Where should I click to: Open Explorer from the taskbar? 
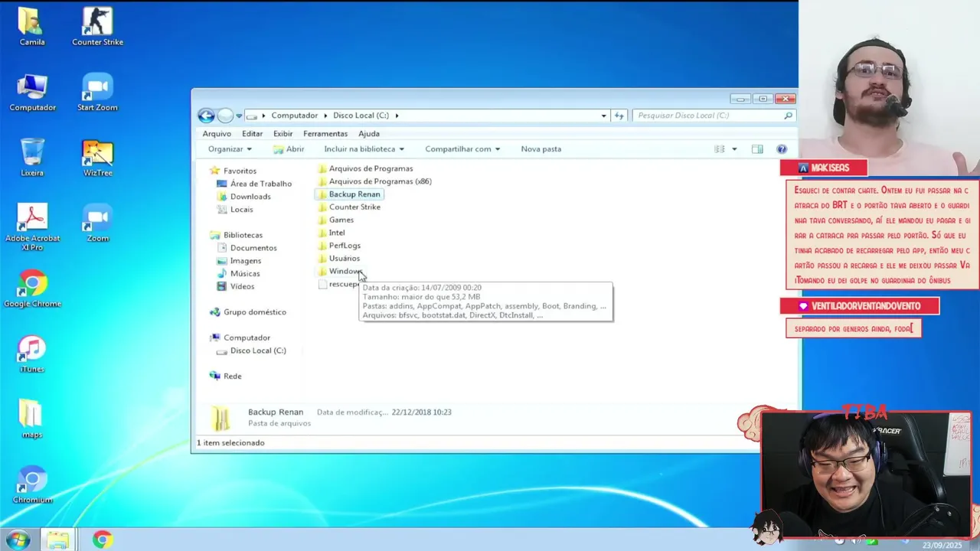(58, 540)
